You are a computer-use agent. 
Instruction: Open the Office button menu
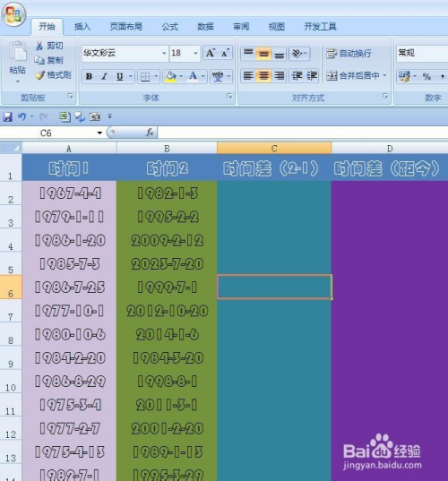click(x=13, y=14)
